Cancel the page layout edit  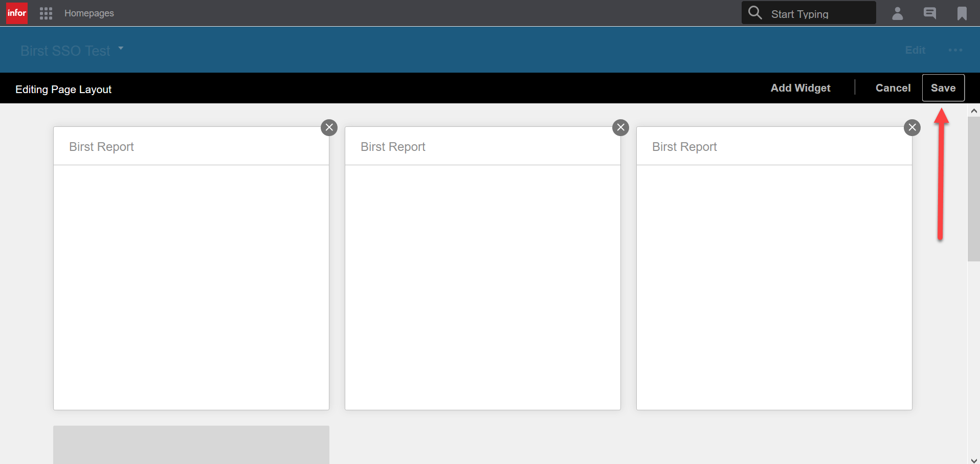coord(893,88)
